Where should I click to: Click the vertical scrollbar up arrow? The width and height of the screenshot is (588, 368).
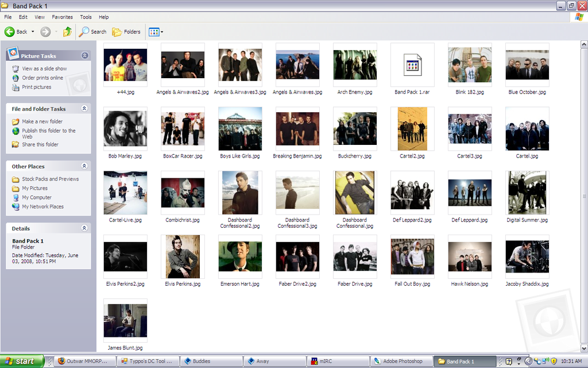point(584,44)
